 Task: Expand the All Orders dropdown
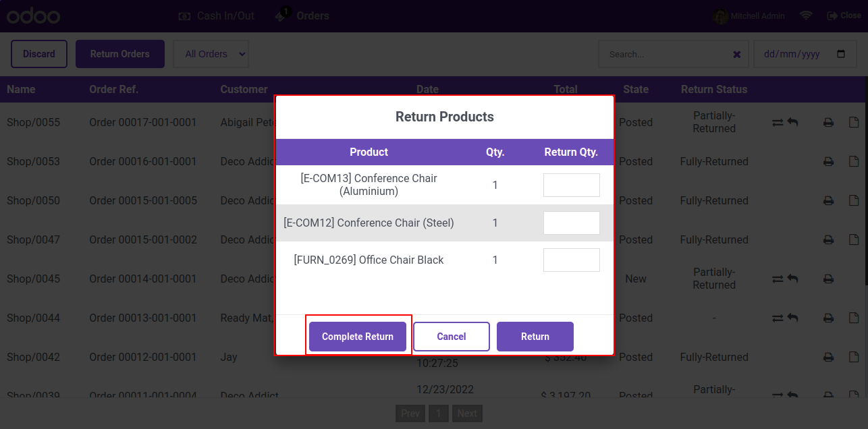coord(211,54)
